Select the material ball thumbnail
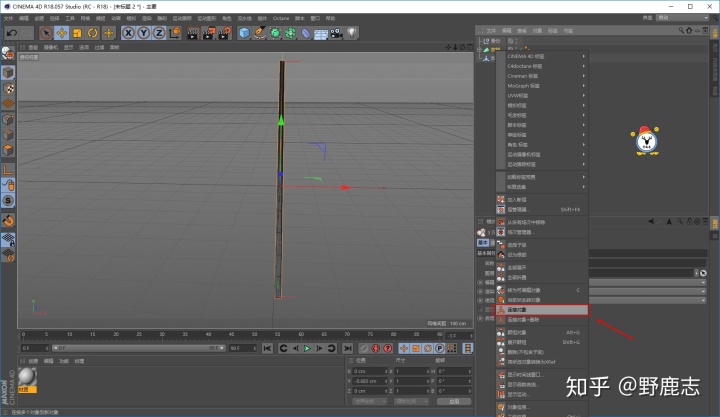 tap(27, 377)
